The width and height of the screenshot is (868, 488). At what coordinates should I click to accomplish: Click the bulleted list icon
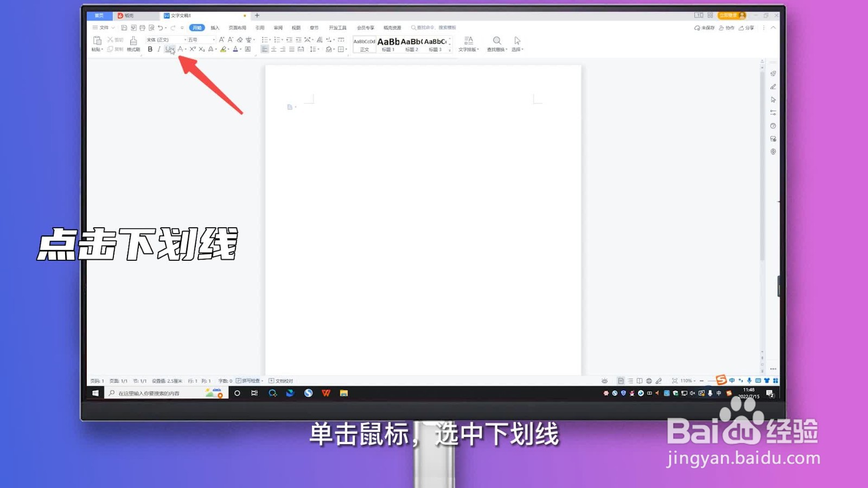point(264,40)
